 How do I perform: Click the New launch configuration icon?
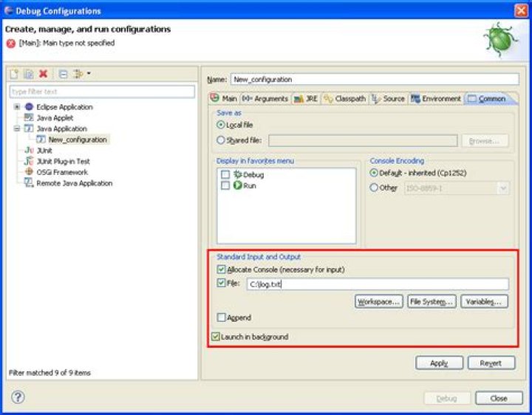click(x=14, y=74)
